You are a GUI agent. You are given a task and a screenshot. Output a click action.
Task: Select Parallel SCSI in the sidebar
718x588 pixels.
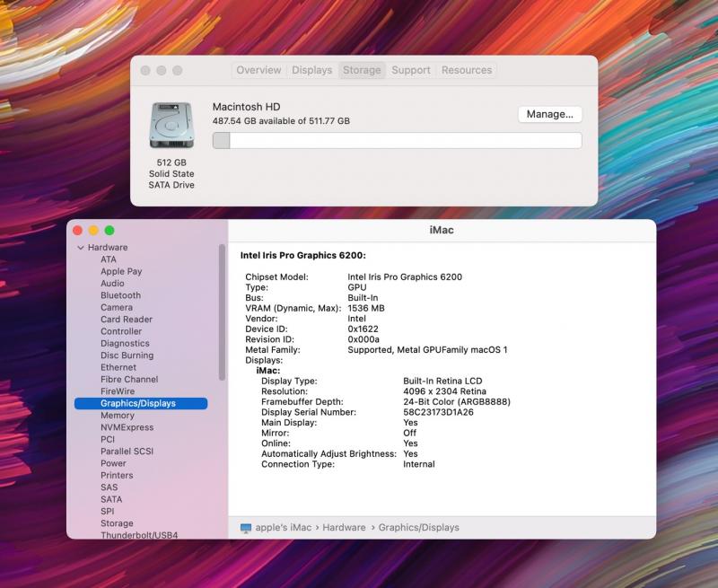click(x=127, y=451)
